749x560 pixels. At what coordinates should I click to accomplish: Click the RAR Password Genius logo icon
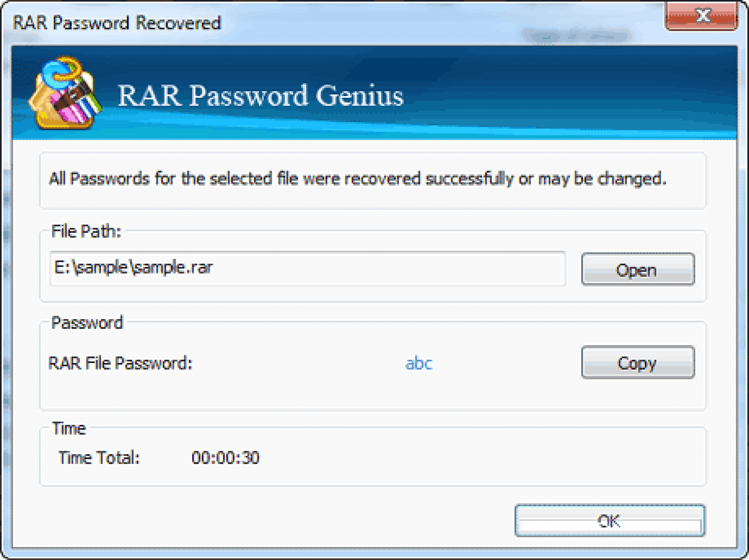(65, 93)
